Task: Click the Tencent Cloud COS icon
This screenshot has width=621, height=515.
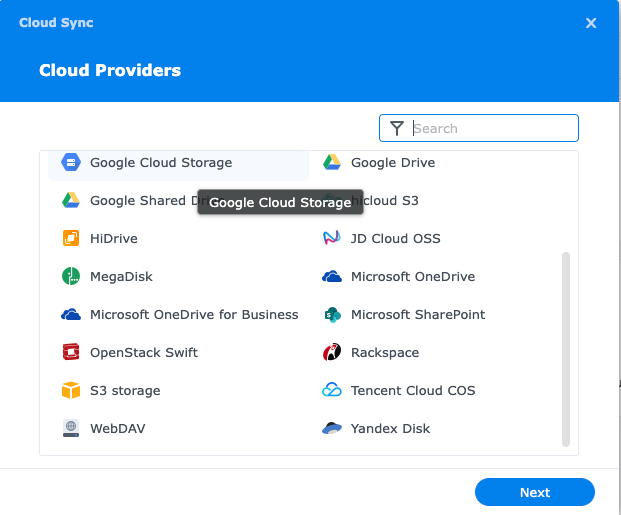Action: pos(332,391)
